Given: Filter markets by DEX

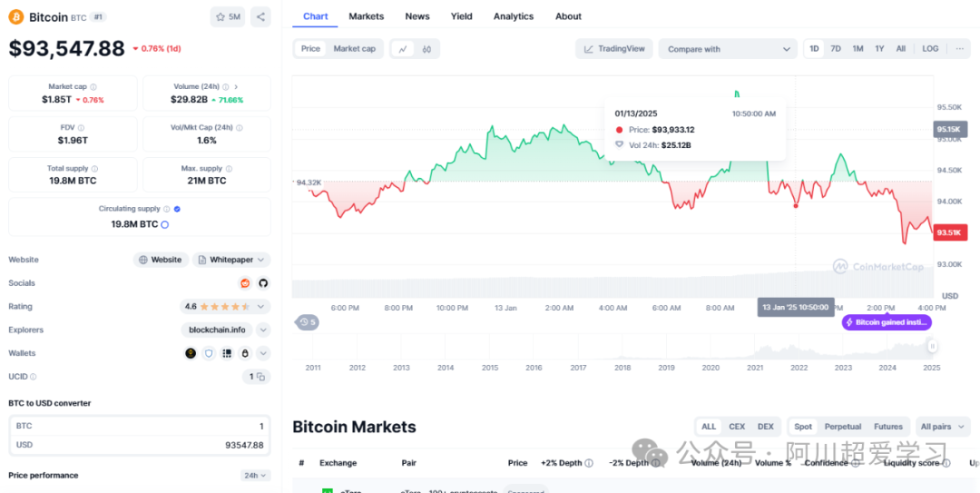Looking at the screenshot, I should 766,427.
